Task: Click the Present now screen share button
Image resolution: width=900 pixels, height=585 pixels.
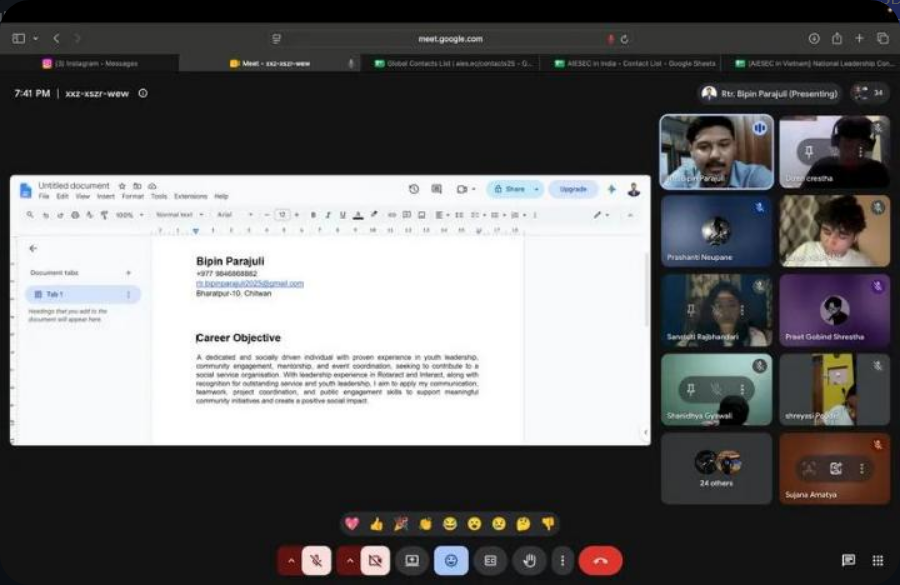Action: [412, 560]
